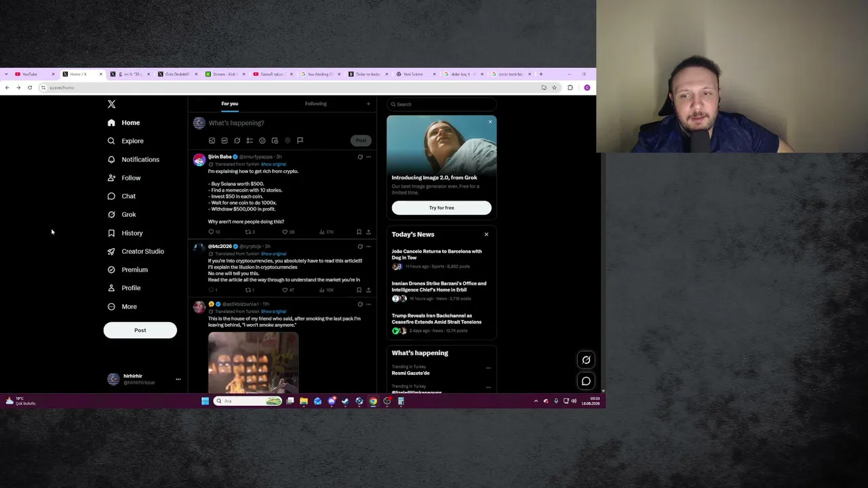The width and height of the screenshot is (868, 488).
Task: View analytics of Şirin Baba's post
Action: tap(327, 232)
